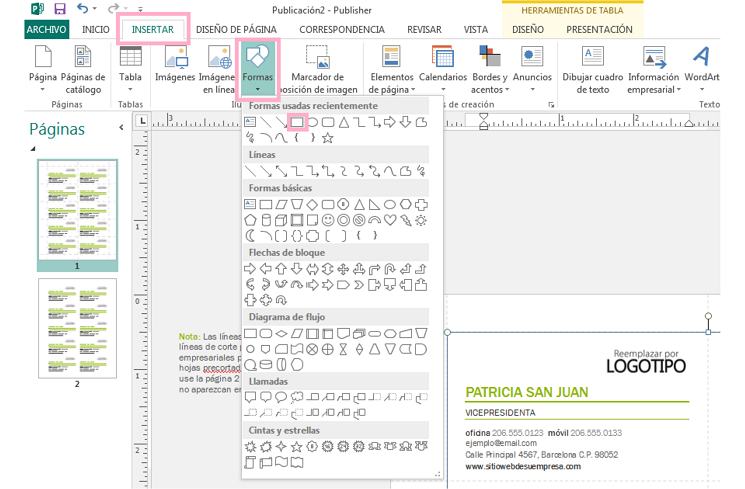Select the chevron block arrow
This screenshot has height=489, width=745.
point(359,285)
